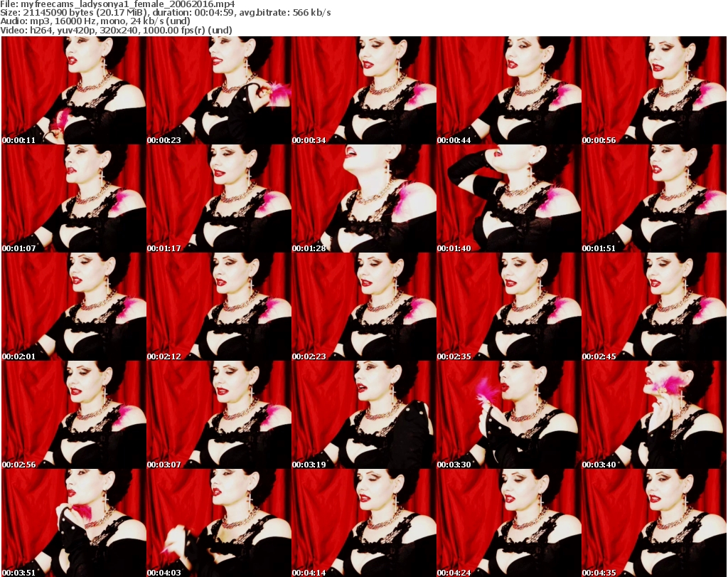728x577 pixels.
Task: Select the thumbnail frame at 00:02:45
Action: tap(654, 307)
